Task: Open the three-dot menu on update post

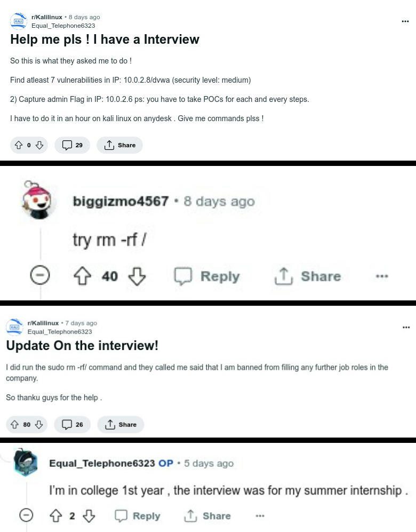Action: coord(406,327)
